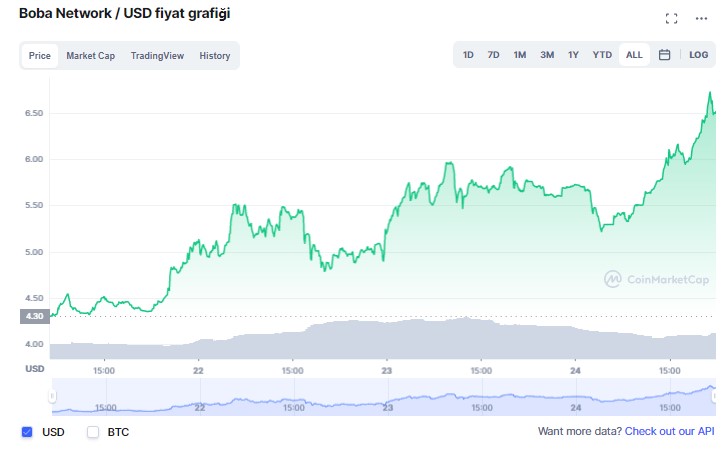The image size is (728, 466).
Task: Set chart range to 1M
Action: pyautogui.click(x=520, y=55)
